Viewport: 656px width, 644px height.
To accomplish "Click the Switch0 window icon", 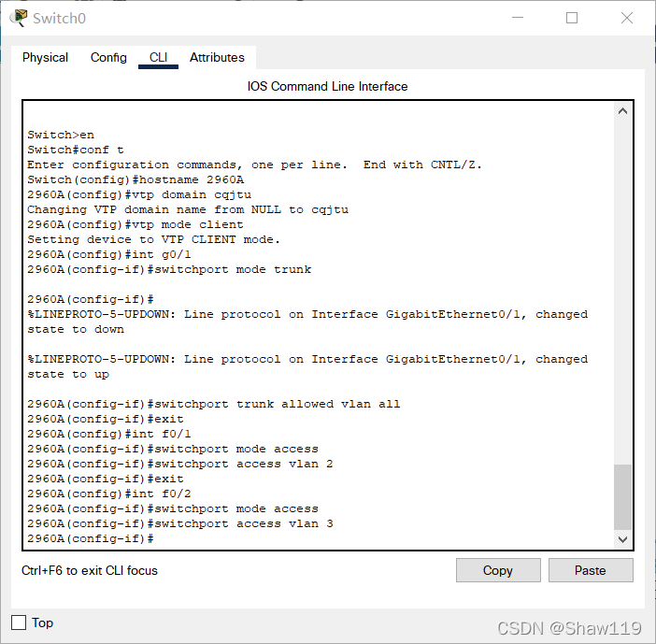I will tap(19, 18).
